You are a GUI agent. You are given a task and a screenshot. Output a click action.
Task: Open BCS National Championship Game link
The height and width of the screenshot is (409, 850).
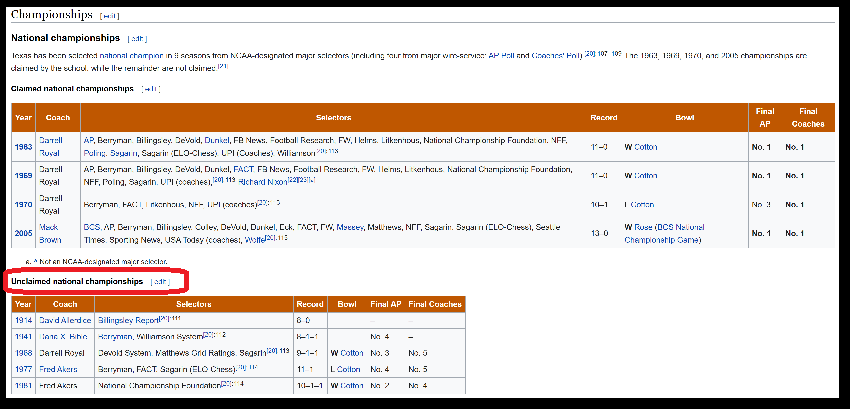click(678, 234)
